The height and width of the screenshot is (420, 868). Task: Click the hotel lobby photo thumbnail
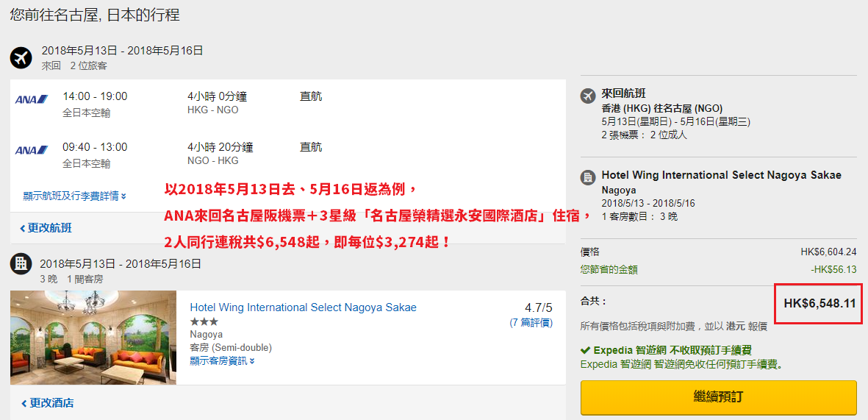(x=93, y=338)
